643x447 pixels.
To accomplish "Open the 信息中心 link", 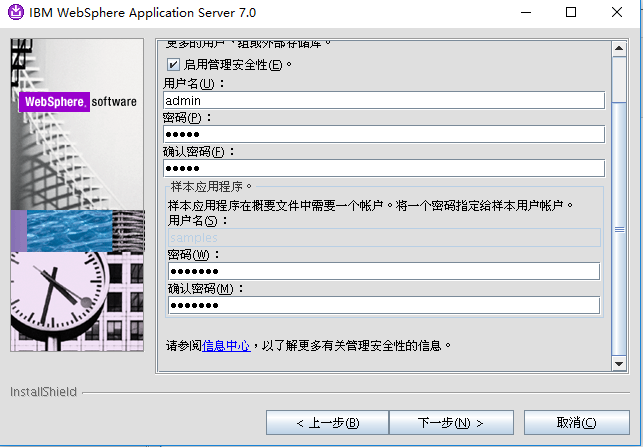I will [226, 346].
